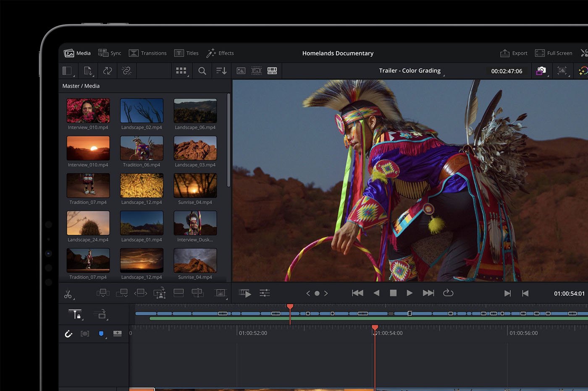Viewport: 588px width, 391px height.
Task: Click the sync bin refresh arrows icon
Action: coord(108,71)
